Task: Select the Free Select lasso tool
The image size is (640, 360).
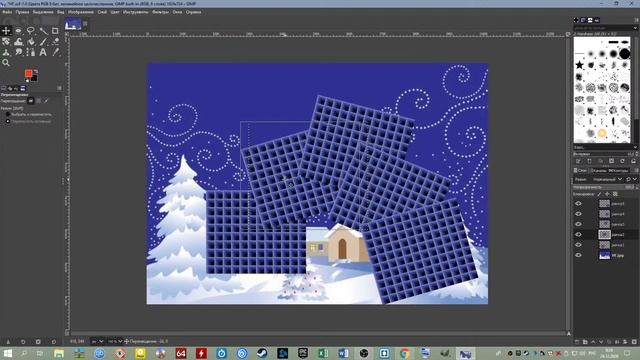Action: pos(31,31)
